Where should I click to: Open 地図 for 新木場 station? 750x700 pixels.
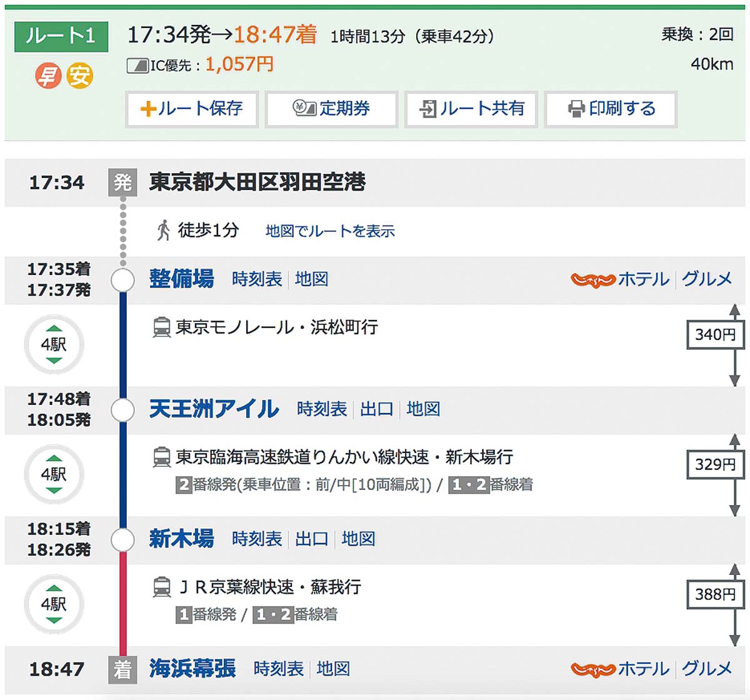358,539
